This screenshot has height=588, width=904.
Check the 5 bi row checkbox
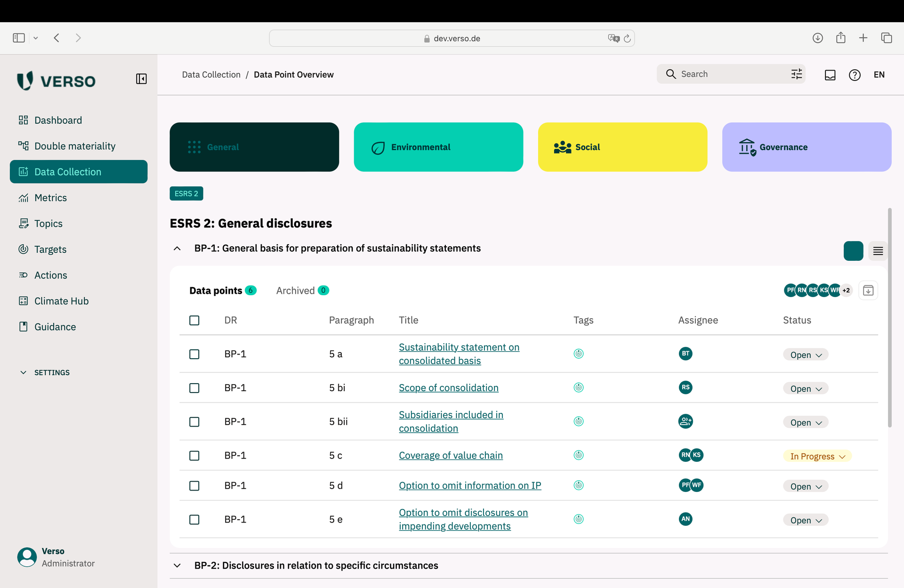click(194, 388)
